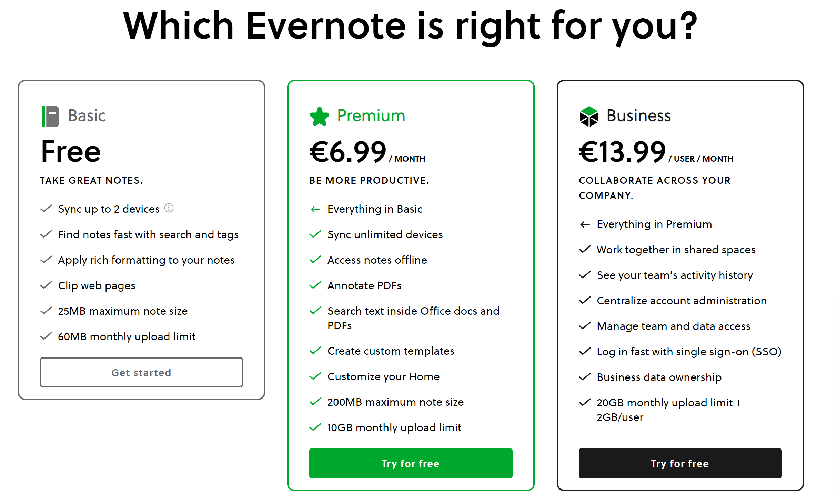Screen dimensions: 837x504
Task: Click the green Premium star icon
Action: [x=319, y=117]
